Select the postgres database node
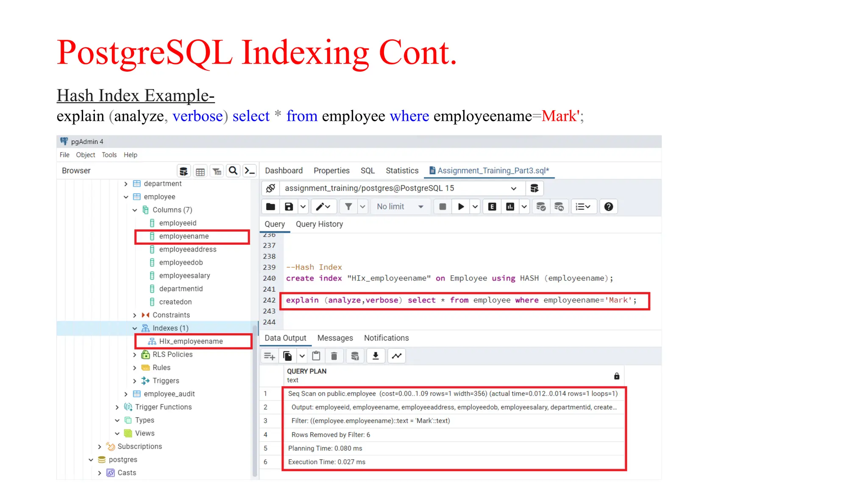The width and height of the screenshot is (868, 488). (x=123, y=460)
